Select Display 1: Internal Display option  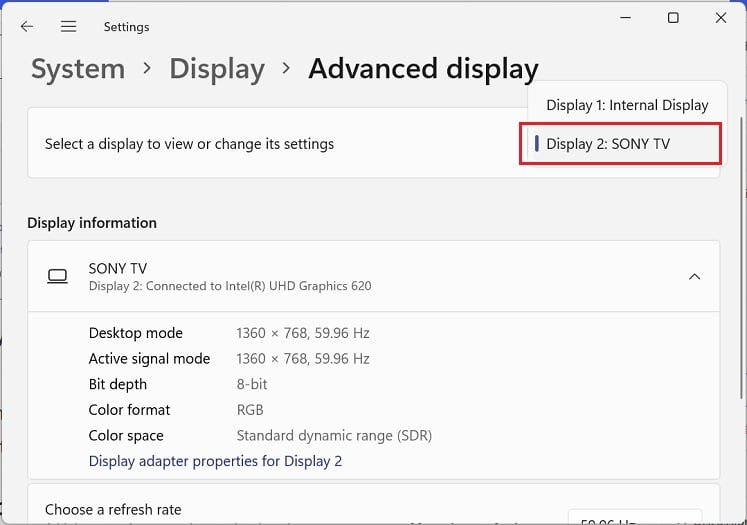point(627,105)
